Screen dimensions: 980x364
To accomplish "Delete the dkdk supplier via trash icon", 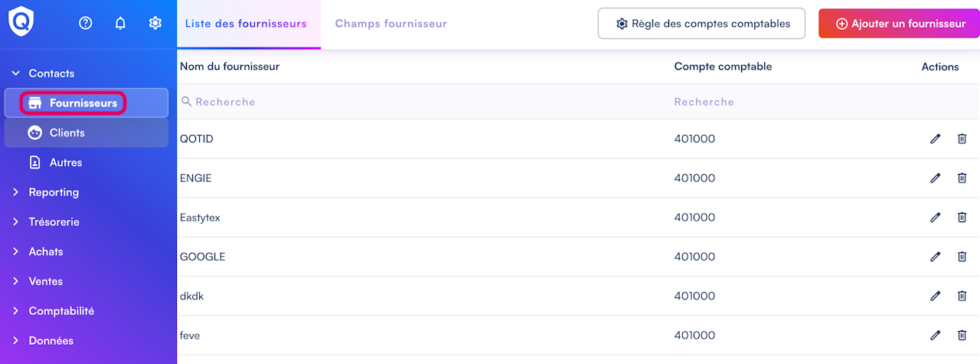I will (962, 296).
